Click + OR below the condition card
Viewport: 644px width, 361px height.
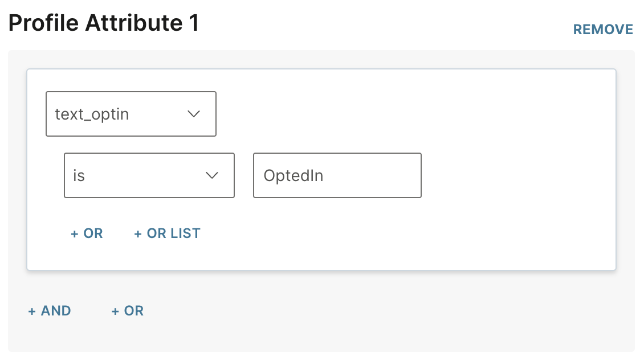point(127,311)
